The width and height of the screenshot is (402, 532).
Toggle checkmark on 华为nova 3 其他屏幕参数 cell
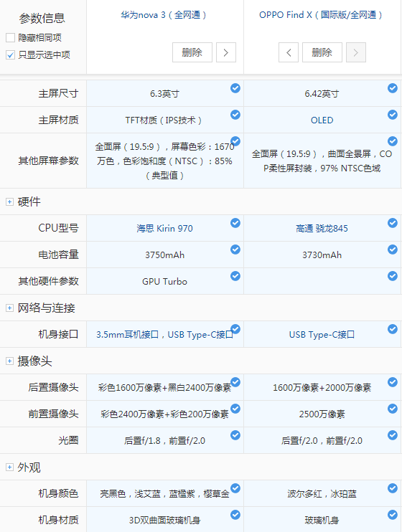tap(235, 141)
